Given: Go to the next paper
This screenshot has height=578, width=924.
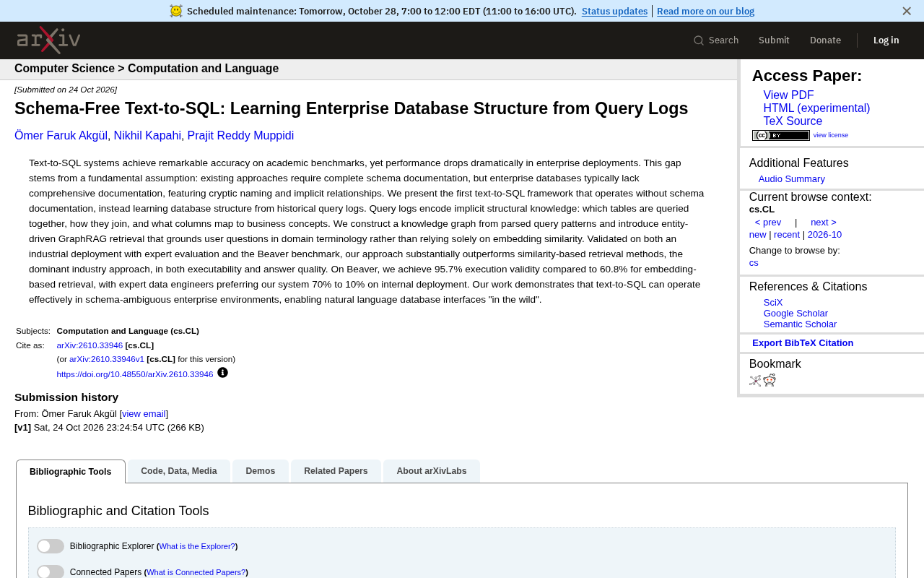Looking at the screenshot, I should [x=824, y=223].
